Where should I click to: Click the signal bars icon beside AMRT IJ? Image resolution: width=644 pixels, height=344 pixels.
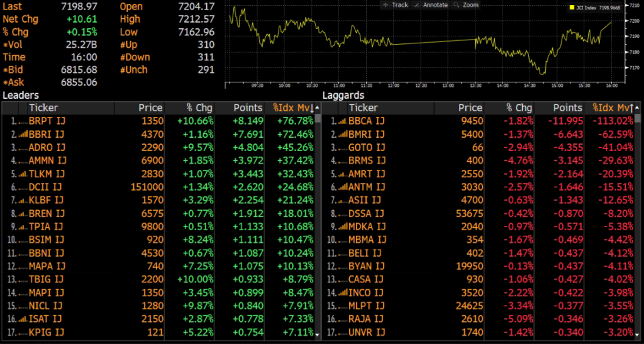coord(343,174)
